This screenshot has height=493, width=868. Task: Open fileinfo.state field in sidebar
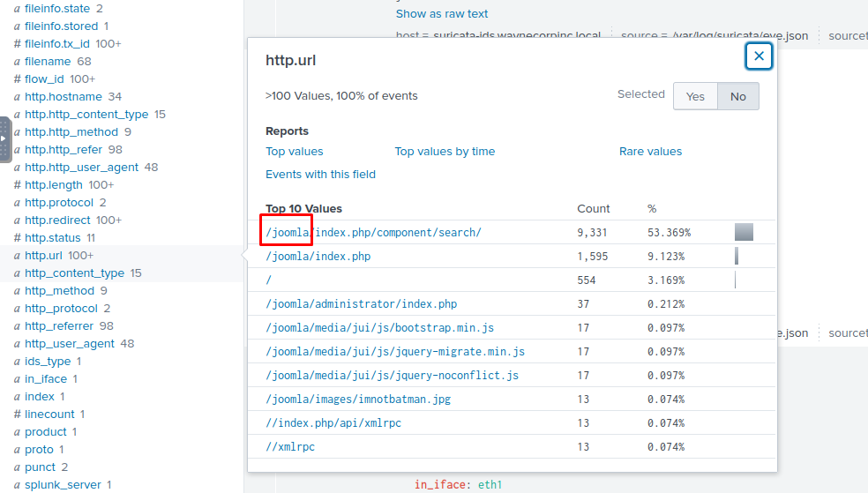(x=57, y=8)
